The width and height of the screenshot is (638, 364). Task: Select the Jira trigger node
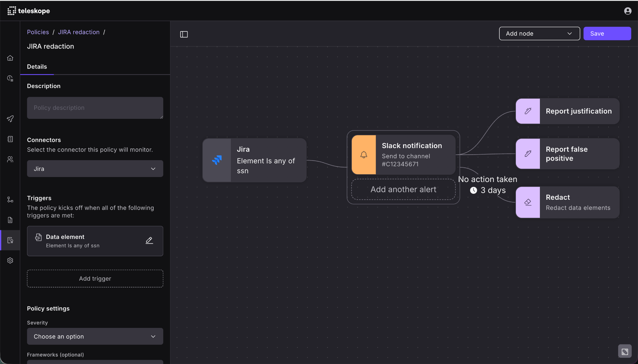(x=255, y=160)
